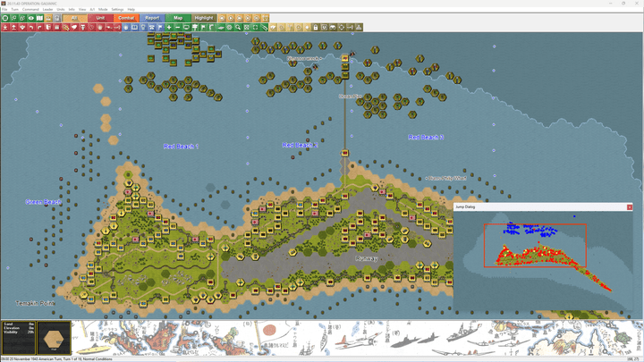Screen dimensions: 644x362
Task: Click the lightbulb icon in blue toolbar
Action: pyautogui.click(x=143, y=28)
